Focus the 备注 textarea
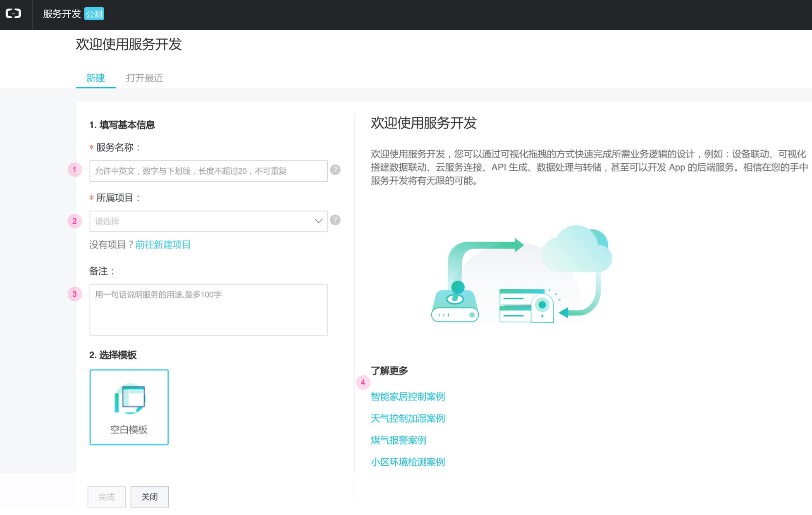Screen dimensions: 812x515 (x=208, y=310)
